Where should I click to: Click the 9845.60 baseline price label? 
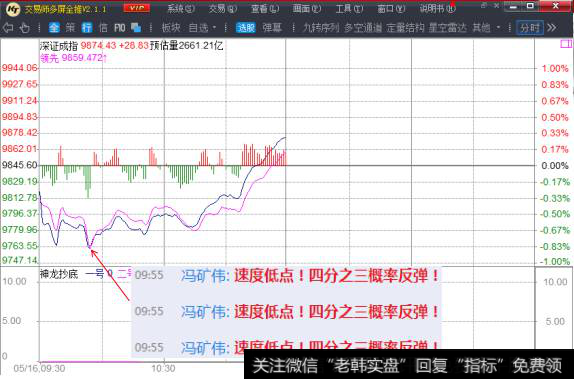[x=19, y=165]
